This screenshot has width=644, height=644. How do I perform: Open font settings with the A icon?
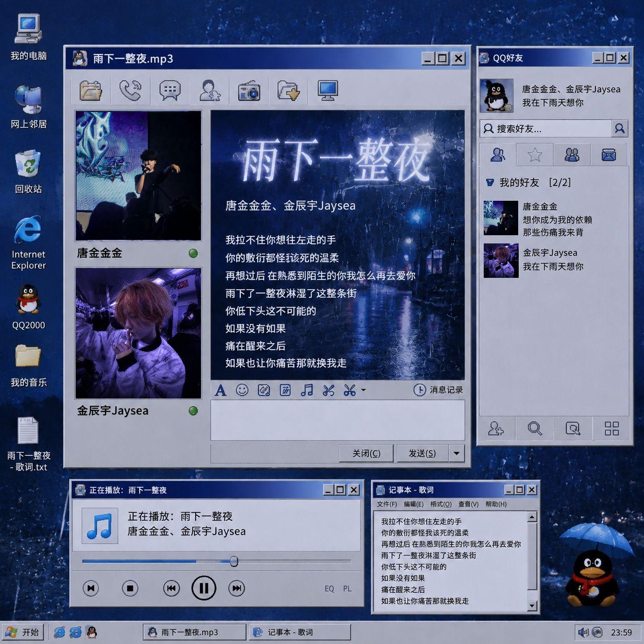(221, 390)
